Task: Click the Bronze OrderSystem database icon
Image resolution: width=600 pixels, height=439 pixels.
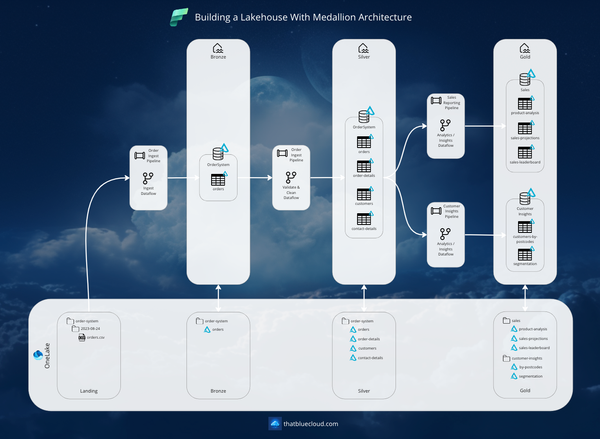Action: 218,155
